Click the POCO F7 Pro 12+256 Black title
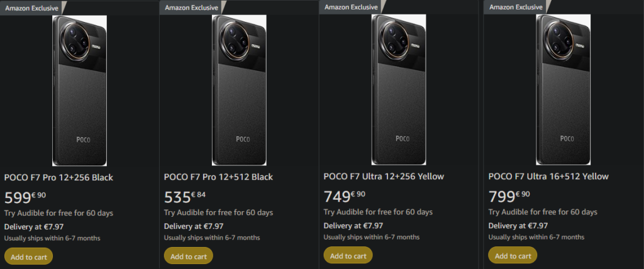The width and height of the screenshot is (644, 269). click(x=58, y=177)
